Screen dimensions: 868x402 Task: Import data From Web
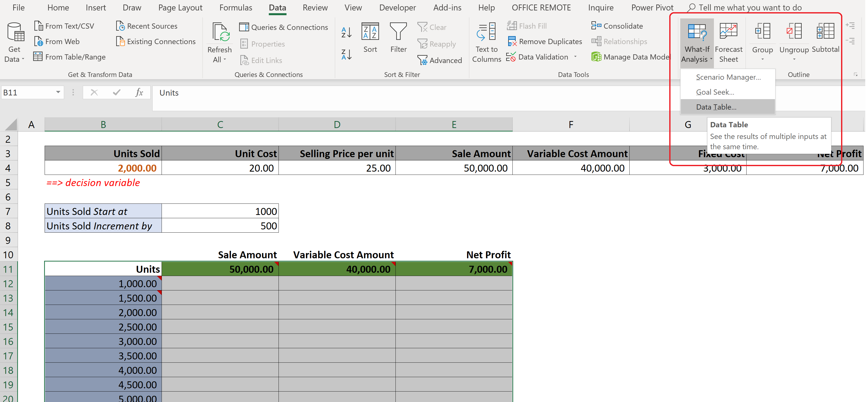pos(57,41)
